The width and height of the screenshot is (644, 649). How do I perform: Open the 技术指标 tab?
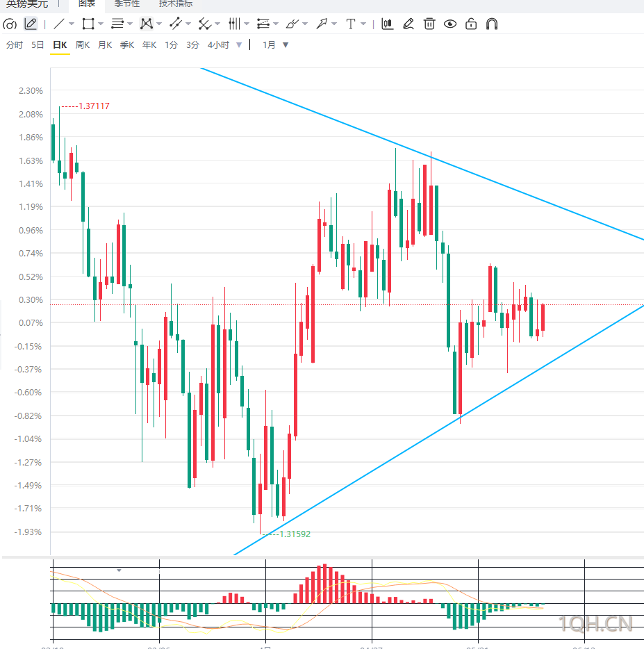pyautogui.click(x=176, y=3)
